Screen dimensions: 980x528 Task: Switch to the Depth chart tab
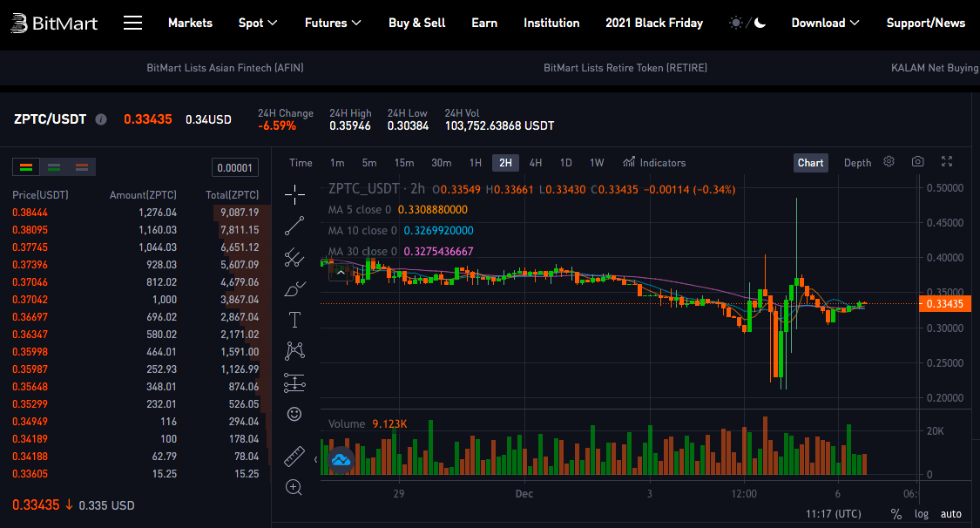point(857,163)
